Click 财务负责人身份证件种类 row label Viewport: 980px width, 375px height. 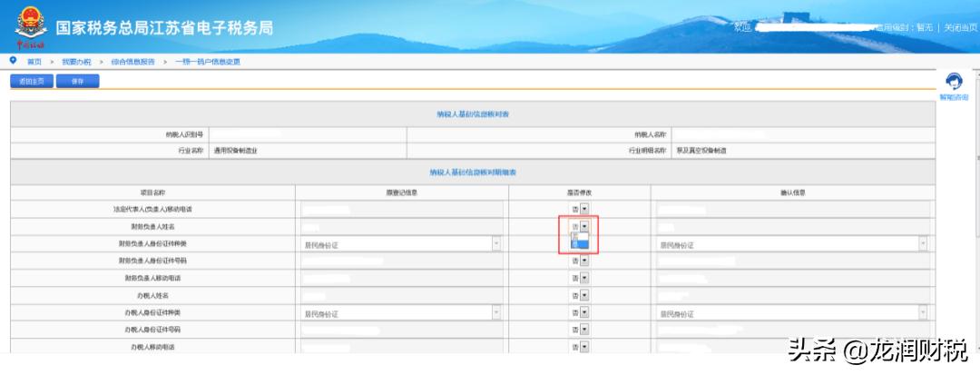[152, 243]
